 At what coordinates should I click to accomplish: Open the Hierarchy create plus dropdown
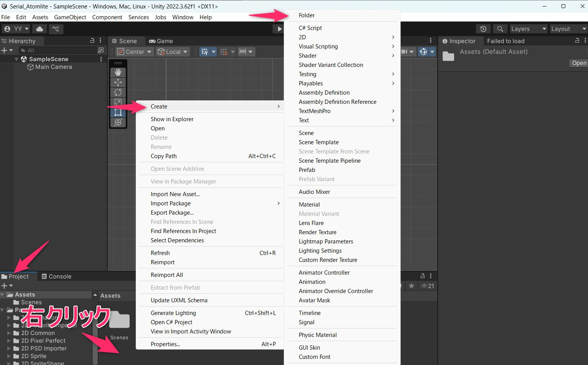coord(7,50)
